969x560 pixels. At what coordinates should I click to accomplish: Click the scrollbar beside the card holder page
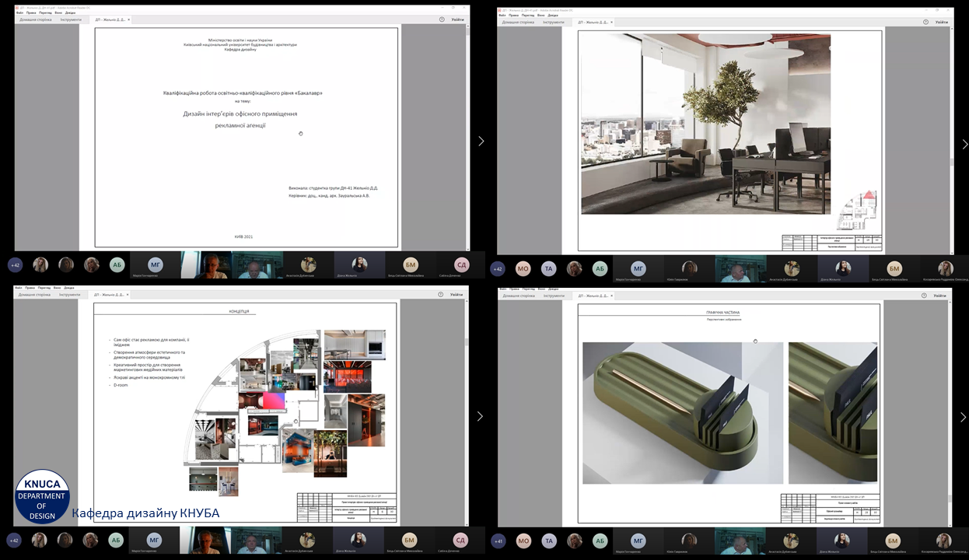[950, 413]
